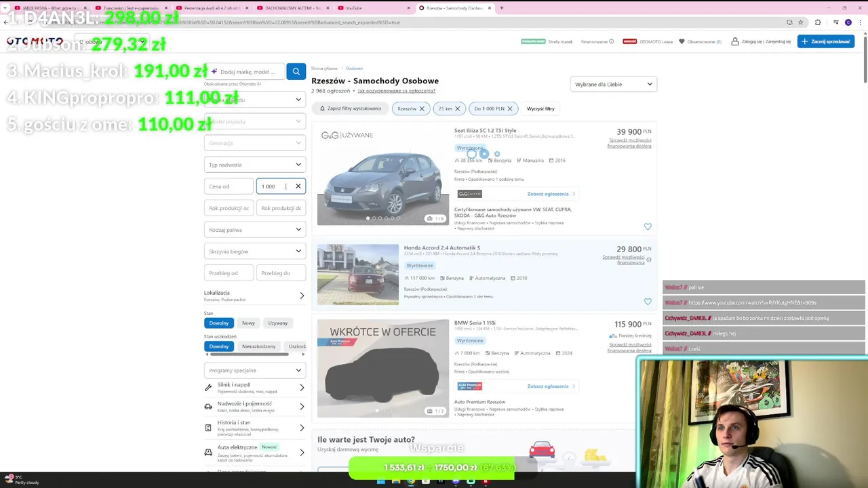The width and height of the screenshot is (868, 488).
Task: Remove the Rzeszów filter chip
Action: (x=421, y=108)
